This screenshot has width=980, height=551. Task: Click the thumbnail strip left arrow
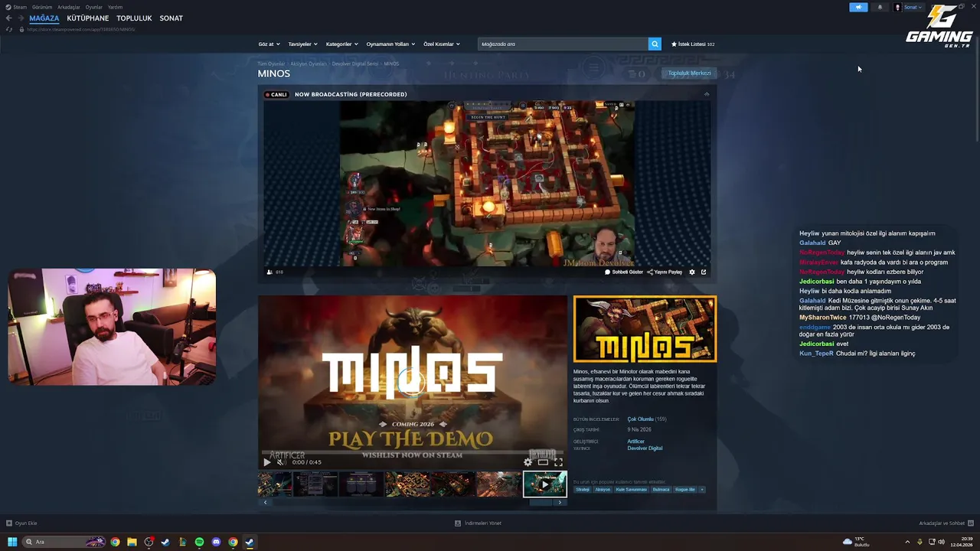click(266, 502)
